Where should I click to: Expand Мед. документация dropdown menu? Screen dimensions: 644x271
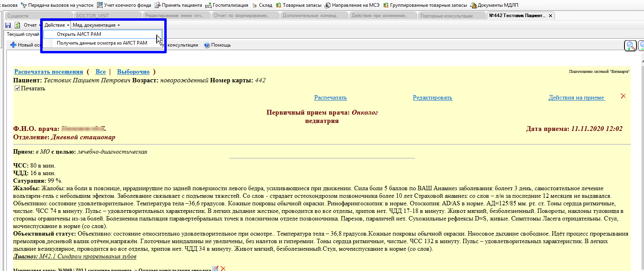[96, 25]
